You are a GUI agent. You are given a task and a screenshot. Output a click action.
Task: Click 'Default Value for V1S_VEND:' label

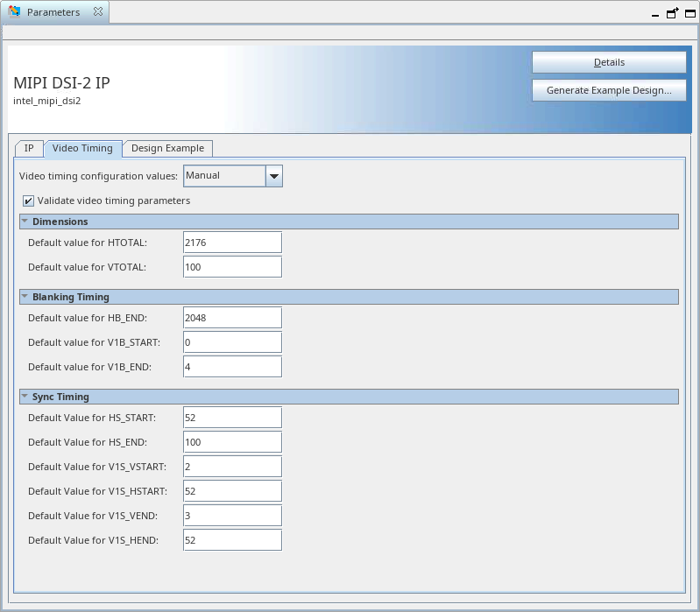click(x=93, y=516)
